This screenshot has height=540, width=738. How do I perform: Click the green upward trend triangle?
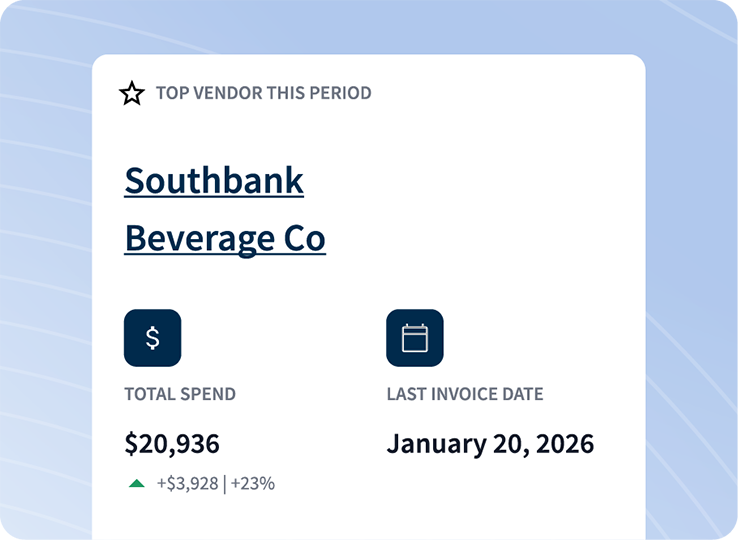pos(137,484)
